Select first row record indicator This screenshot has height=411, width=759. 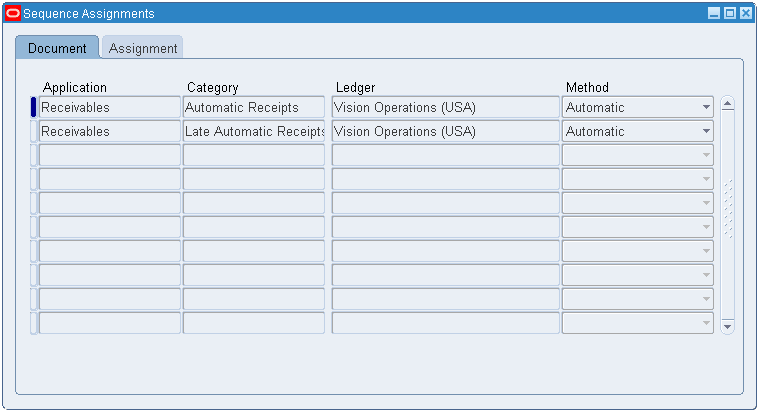(x=33, y=107)
